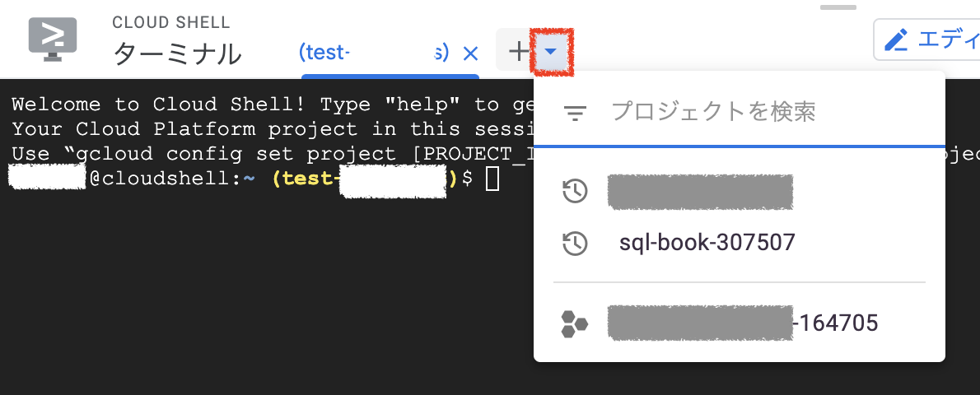Click the filter icon in project search

[x=575, y=113]
